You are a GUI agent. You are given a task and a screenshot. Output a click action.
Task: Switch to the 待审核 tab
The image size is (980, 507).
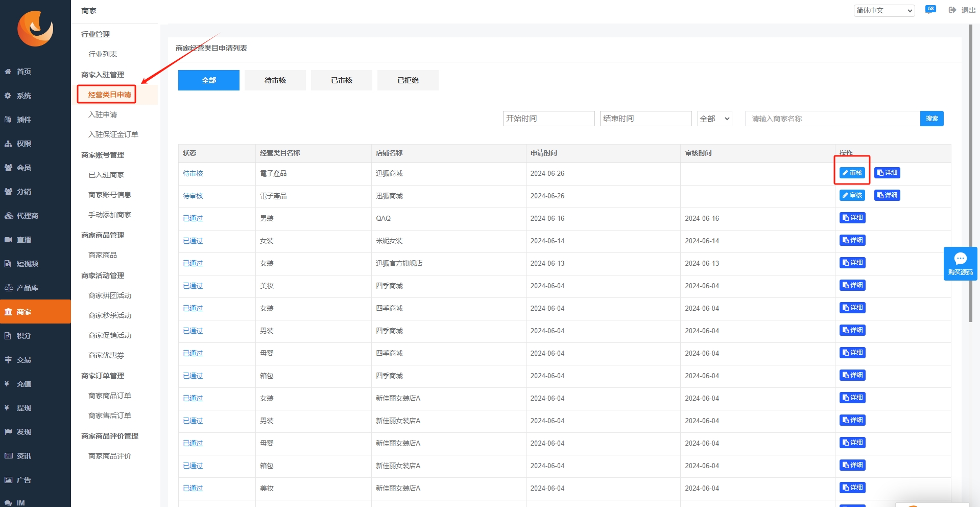(x=275, y=80)
